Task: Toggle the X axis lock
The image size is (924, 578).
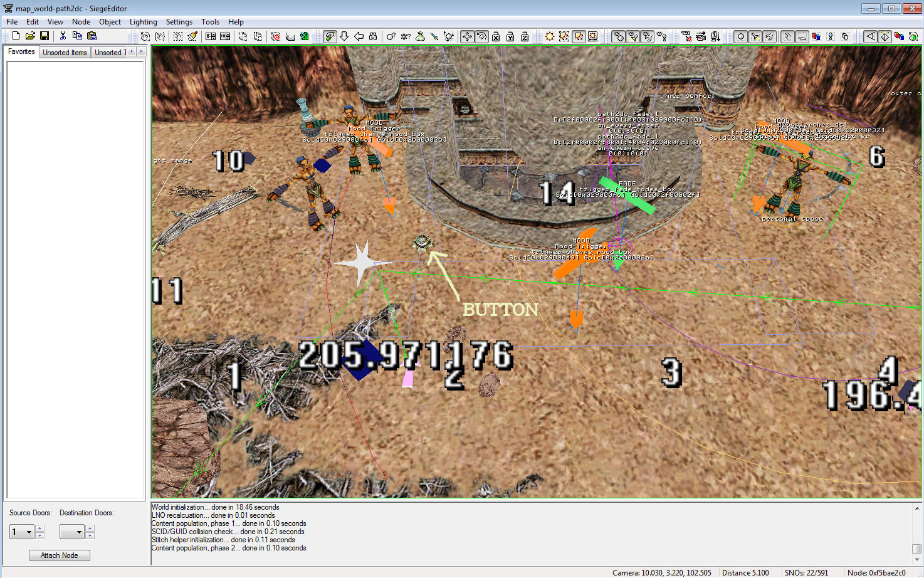Action: click(x=496, y=36)
